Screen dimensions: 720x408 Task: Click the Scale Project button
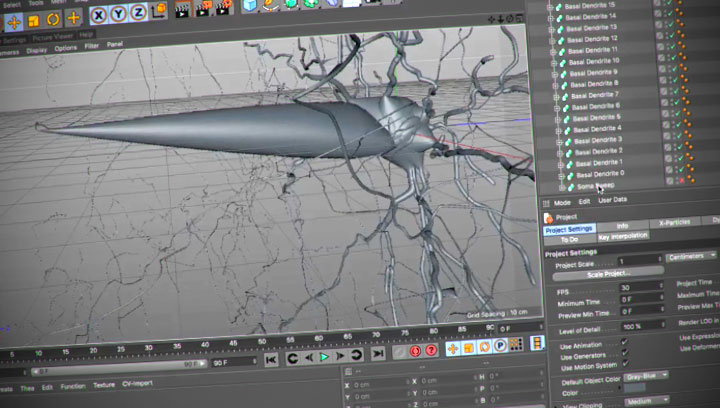coord(608,272)
